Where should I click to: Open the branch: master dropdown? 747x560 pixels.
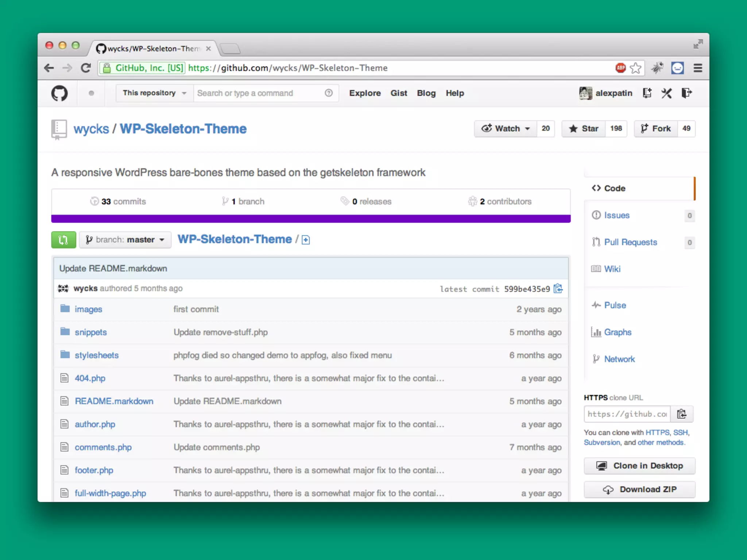pyautogui.click(x=125, y=240)
